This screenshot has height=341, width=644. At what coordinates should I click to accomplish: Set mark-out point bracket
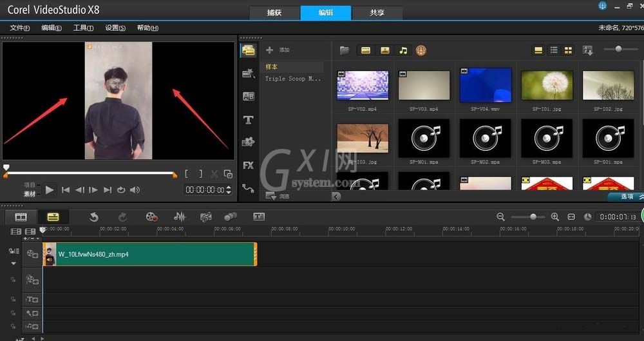(x=200, y=174)
